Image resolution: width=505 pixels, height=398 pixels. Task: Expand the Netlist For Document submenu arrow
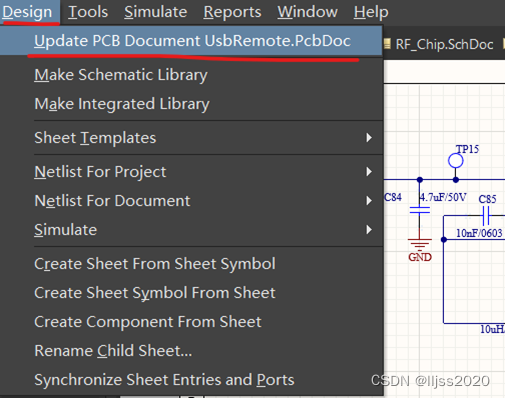tap(369, 201)
